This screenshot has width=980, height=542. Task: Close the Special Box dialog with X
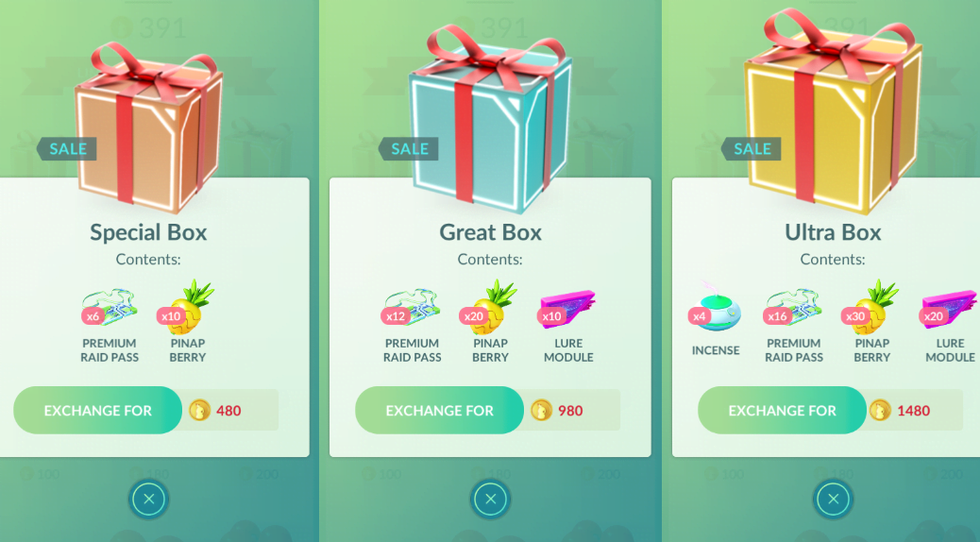[149, 499]
